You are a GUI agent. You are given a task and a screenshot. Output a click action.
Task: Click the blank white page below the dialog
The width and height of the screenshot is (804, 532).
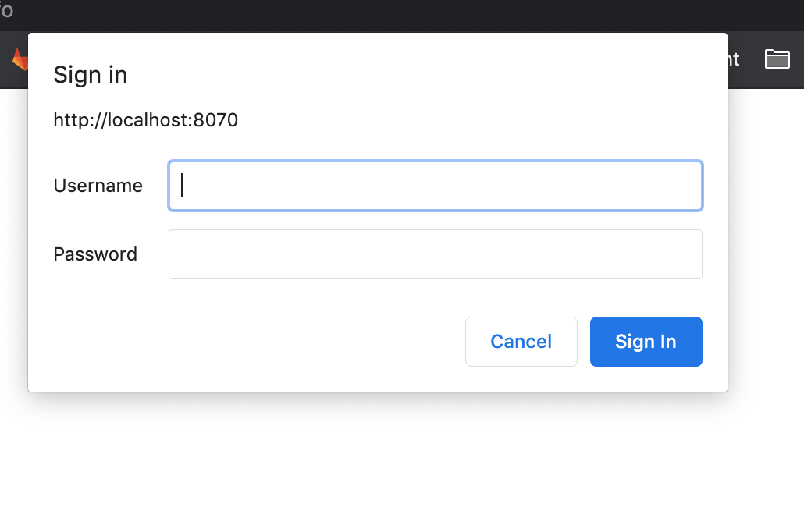pos(390,468)
